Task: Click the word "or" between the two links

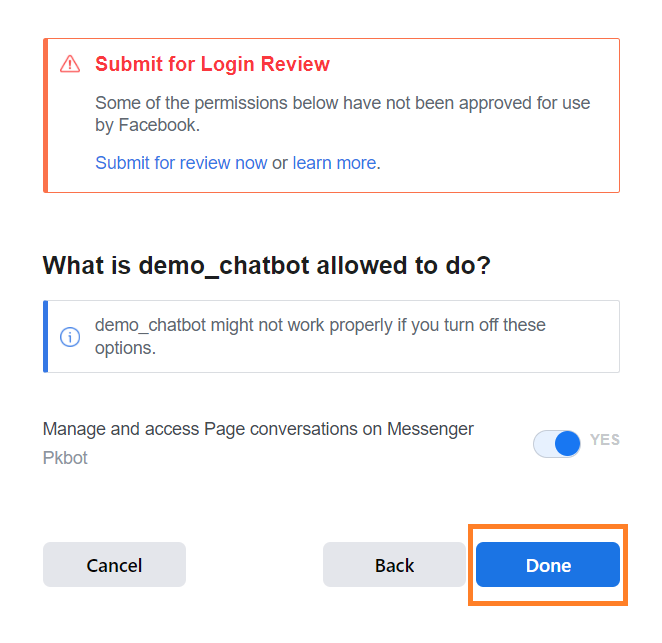Action: (280, 163)
